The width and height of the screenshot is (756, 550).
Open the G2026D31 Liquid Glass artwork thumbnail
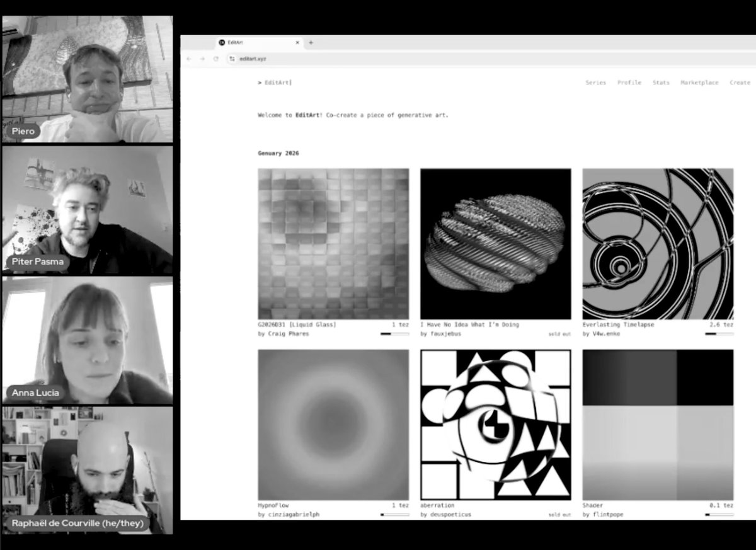(333, 244)
